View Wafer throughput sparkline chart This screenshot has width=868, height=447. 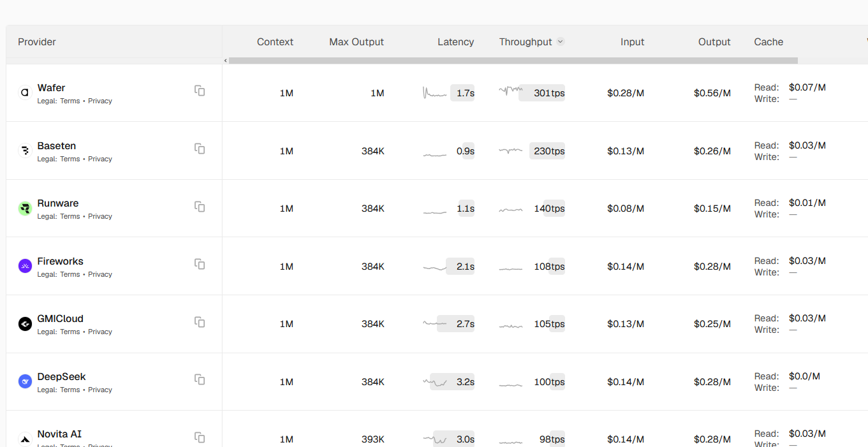click(x=511, y=91)
